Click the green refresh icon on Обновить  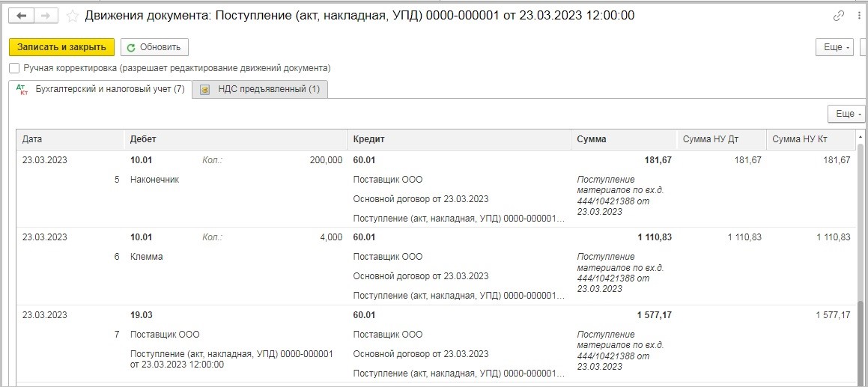coord(131,48)
